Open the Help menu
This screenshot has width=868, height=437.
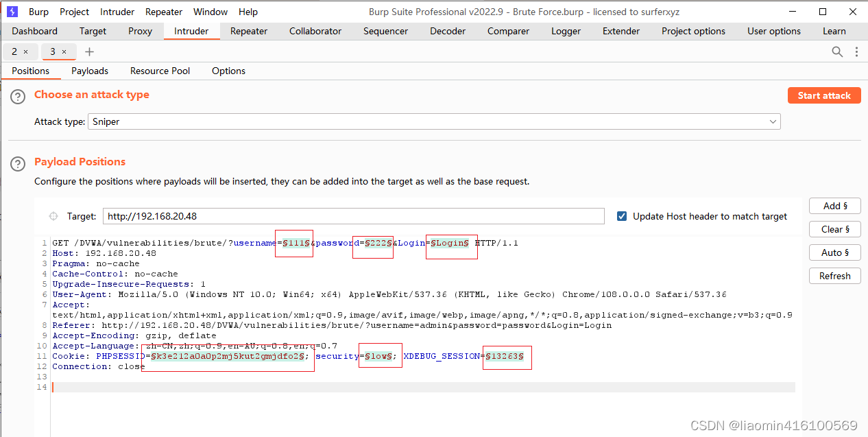248,12
